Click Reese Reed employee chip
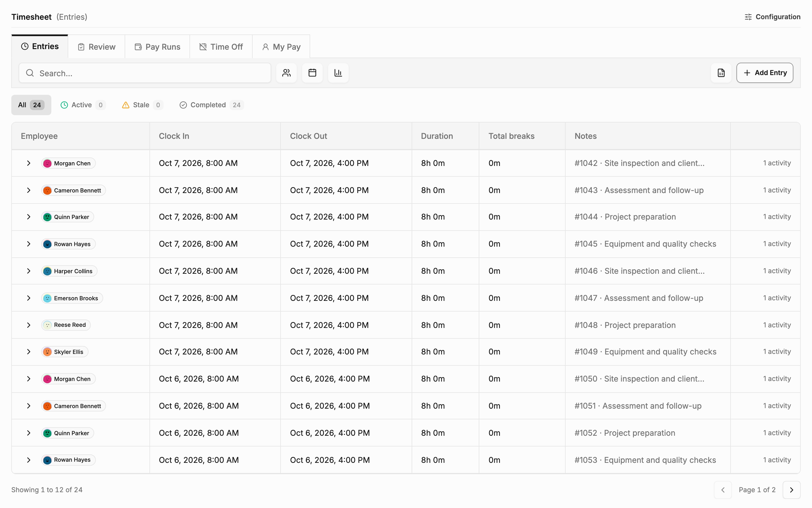This screenshot has height=508, width=812. (x=66, y=325)
